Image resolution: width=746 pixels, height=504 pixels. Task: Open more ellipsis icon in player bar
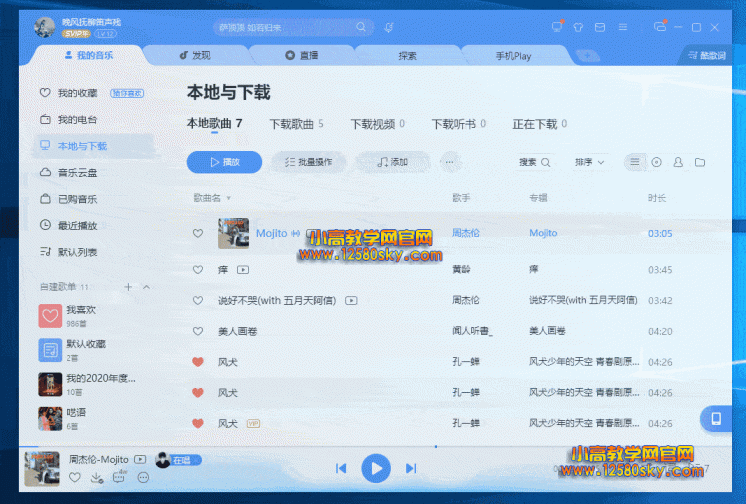(143, 477)
